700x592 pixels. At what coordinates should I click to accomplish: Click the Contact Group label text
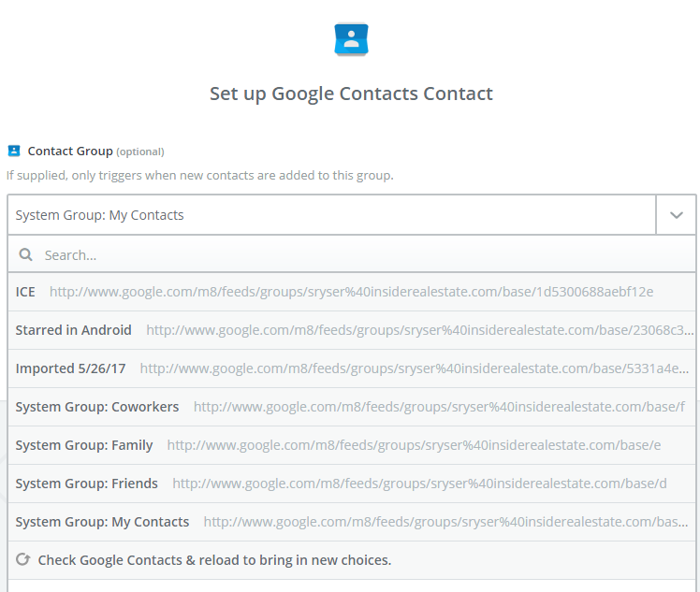pos(70,152)
